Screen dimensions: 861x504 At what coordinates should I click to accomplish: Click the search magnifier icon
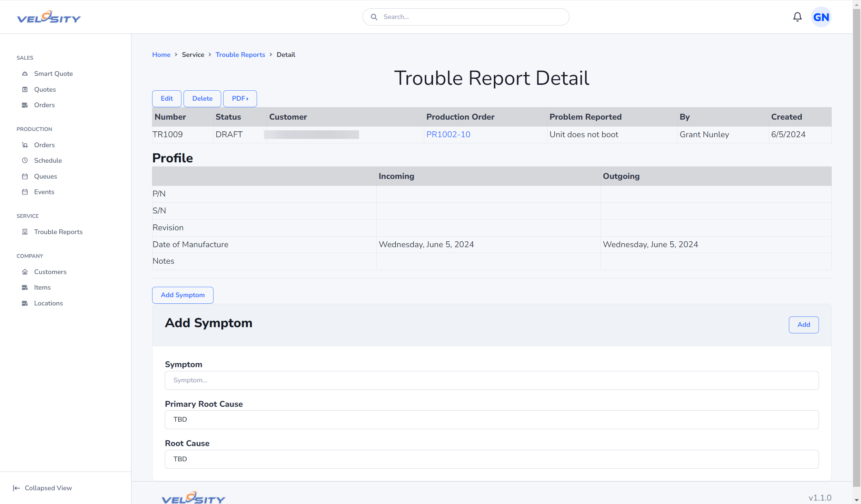(x=374, y=17)
